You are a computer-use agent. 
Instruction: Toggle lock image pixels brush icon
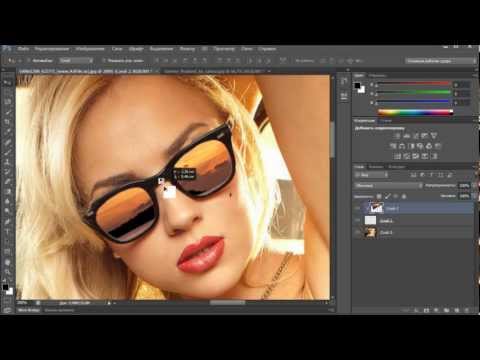(x=387, y=196)
